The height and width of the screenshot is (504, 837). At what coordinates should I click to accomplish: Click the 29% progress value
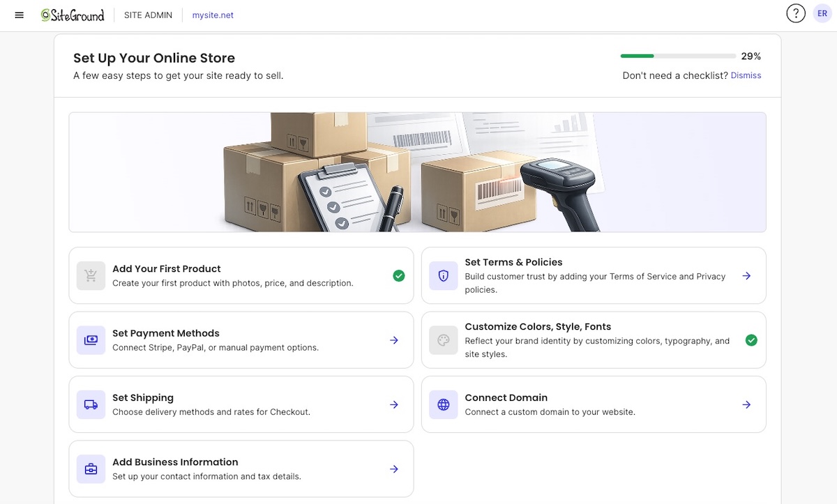pyautogui.click(x=751, y=56)
